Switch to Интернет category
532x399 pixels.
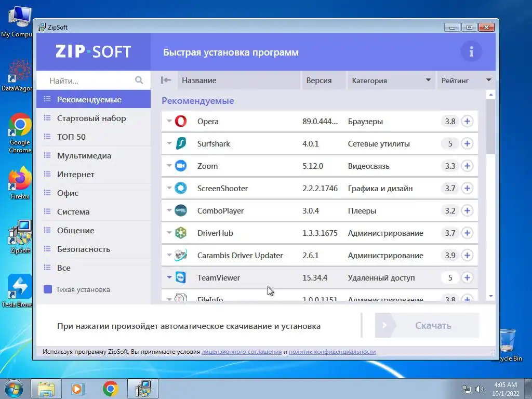pos(94,174)
